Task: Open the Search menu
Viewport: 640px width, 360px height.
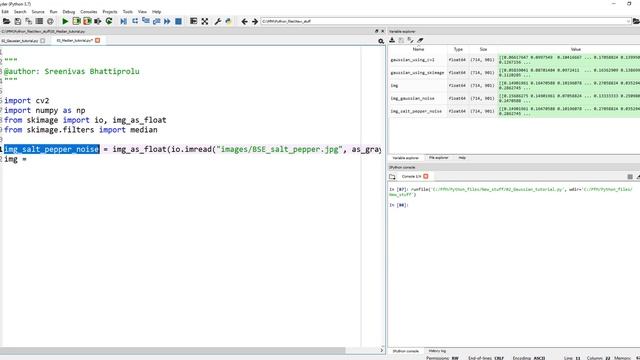Action: pos(20,12)
